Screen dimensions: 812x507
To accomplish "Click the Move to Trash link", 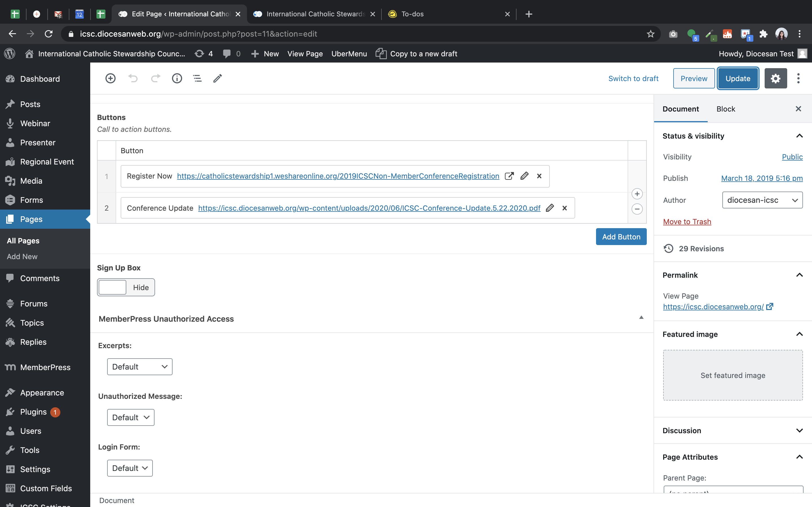I will [687, 222].
